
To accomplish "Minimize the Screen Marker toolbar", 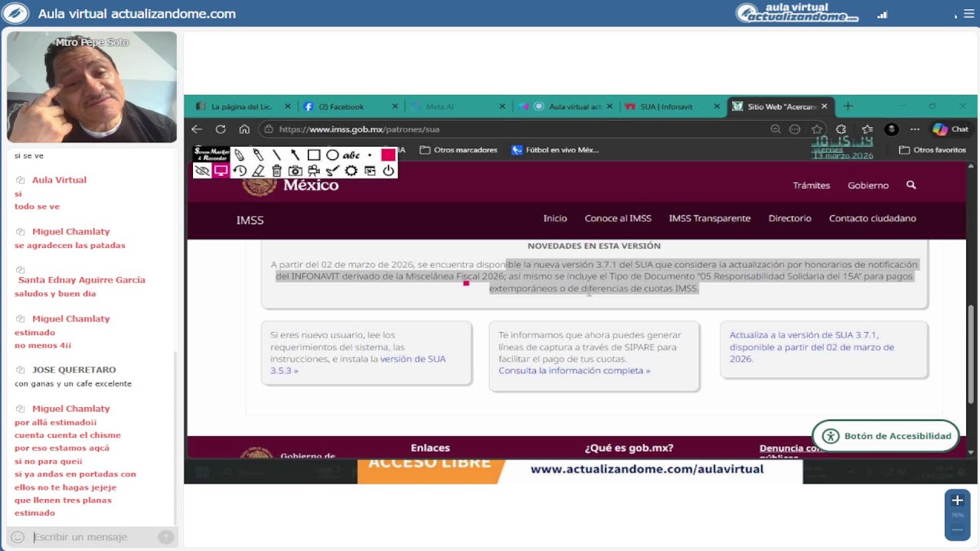I will tap(370, 171).
